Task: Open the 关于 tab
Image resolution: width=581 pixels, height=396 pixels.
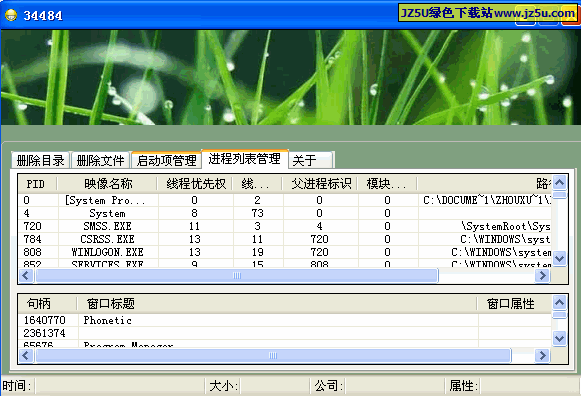Action: tap(311, 160)
